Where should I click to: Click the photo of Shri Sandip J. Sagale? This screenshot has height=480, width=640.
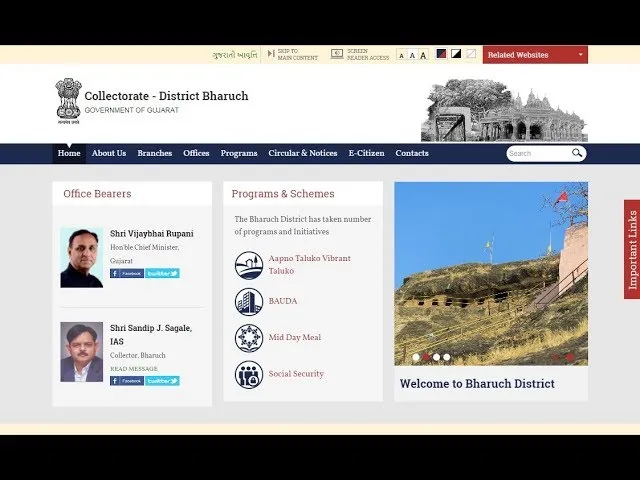pos(82,352)
